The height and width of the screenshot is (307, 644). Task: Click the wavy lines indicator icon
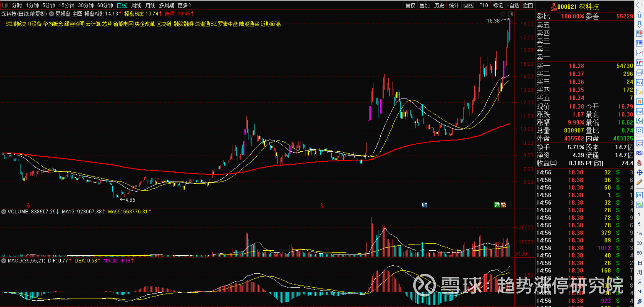[x=639, y=143]
